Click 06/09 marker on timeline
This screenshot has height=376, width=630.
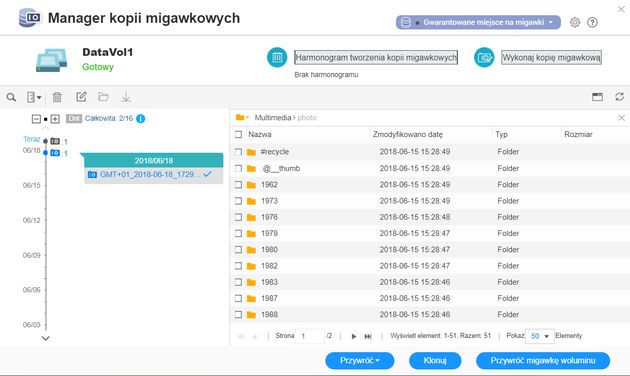pyautogui.click(x=32, y=255)
